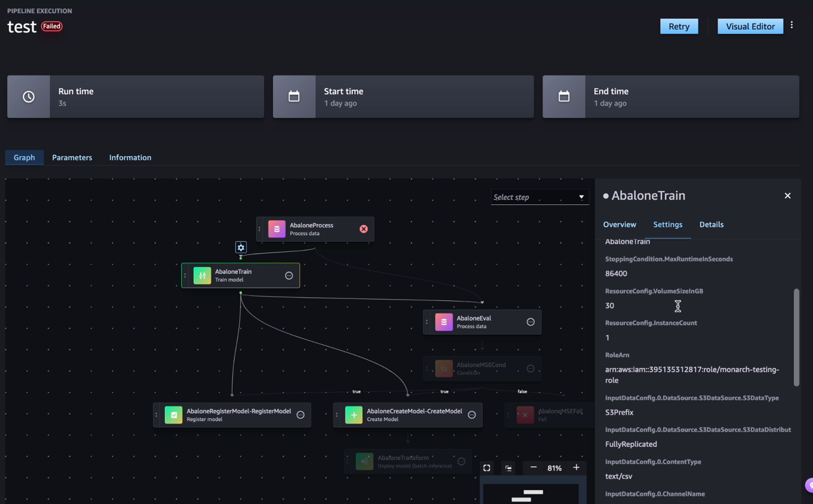Click the fit-to-screen icon in graph controls
Viewport: 813px width, 504px height.
[x=486, y=468]
